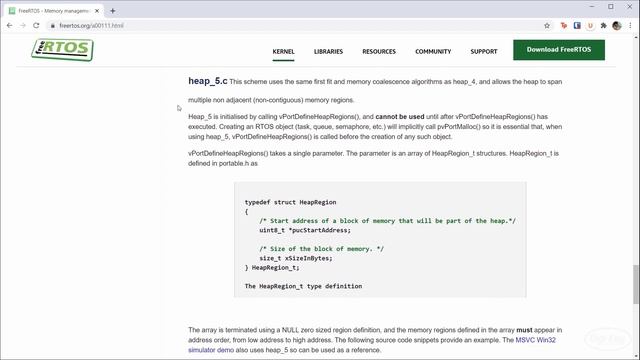Click the FreeRTOS logo
This screenshot has height=360, width=640.
62,50
